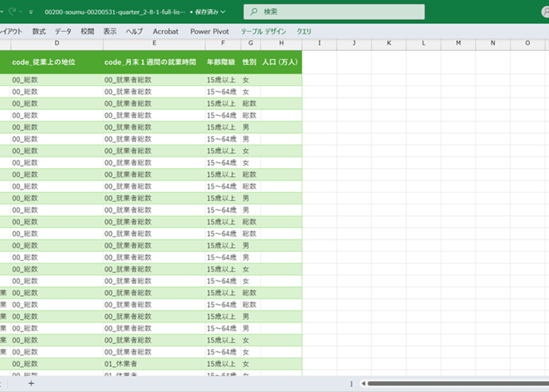This screenshot has height=392, width=549.
Task: Click the fully visible 01_休業者 cell
Action: (x=154, y=364)
